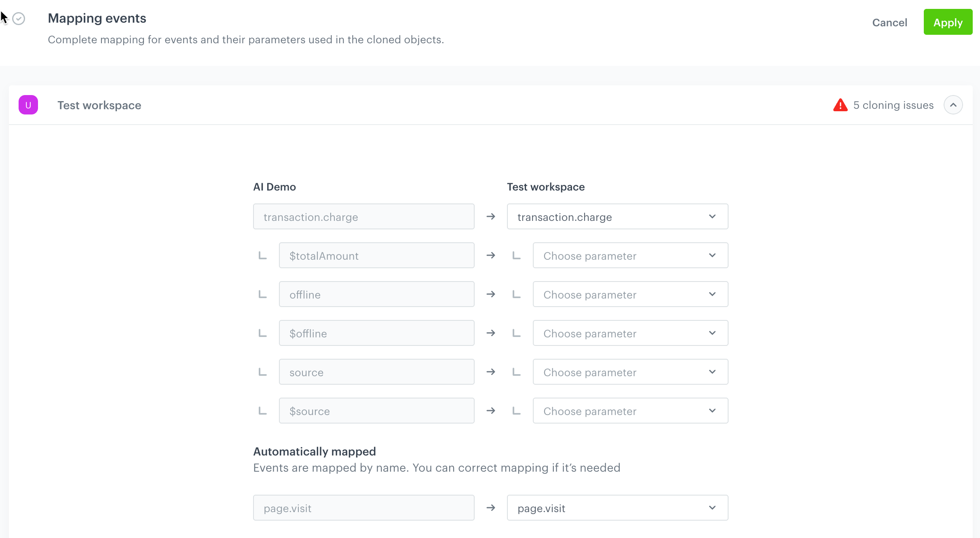Collapse the Test workspace section
Screen dimensions: 980x538
[x=953, y=105]
